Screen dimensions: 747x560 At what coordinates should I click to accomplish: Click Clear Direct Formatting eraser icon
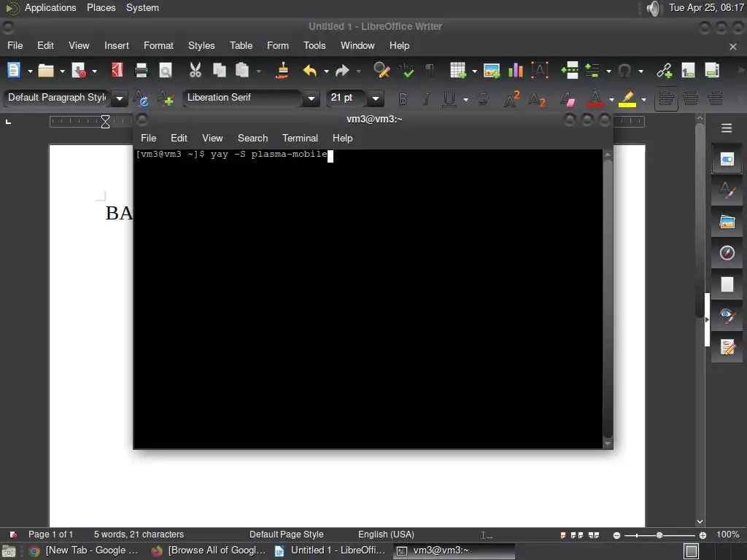pos(567,99)
